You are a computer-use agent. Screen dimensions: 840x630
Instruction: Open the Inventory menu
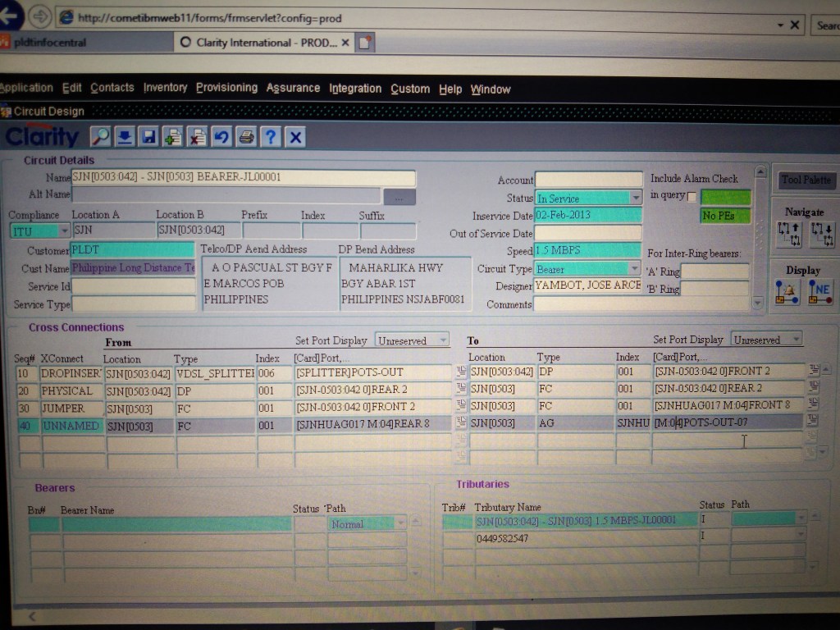click(165, 88)
